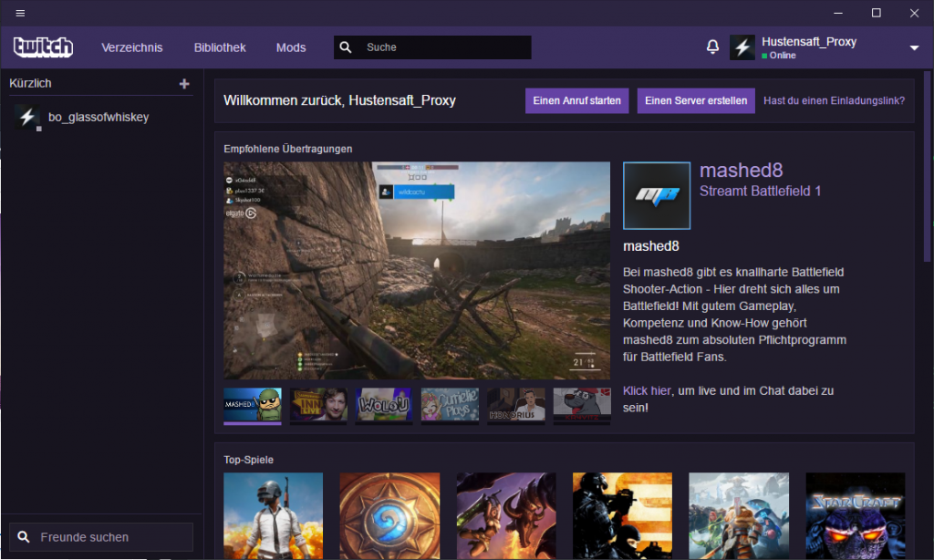This screenshot has width=934, height=560.
Task: Click Einen Anruf starten button
Action: tap(576, 100)
